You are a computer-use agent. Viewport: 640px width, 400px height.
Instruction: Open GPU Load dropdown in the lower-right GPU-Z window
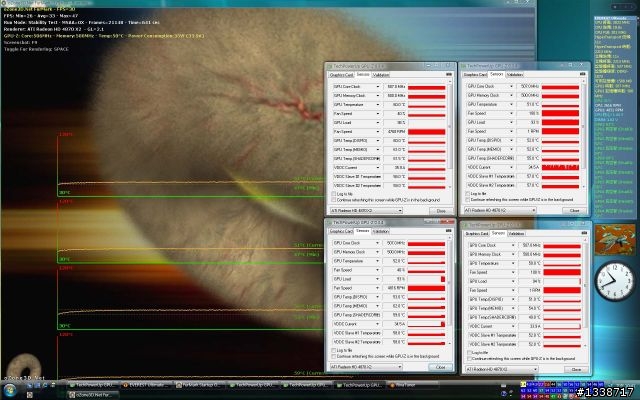tap(513, 282)
